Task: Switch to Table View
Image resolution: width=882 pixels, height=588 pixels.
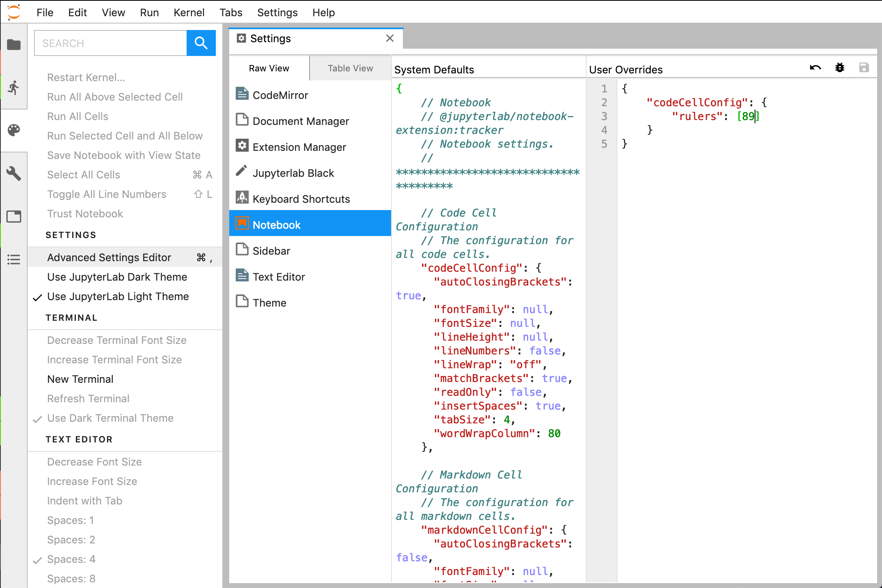Action: tap(350, 68)
